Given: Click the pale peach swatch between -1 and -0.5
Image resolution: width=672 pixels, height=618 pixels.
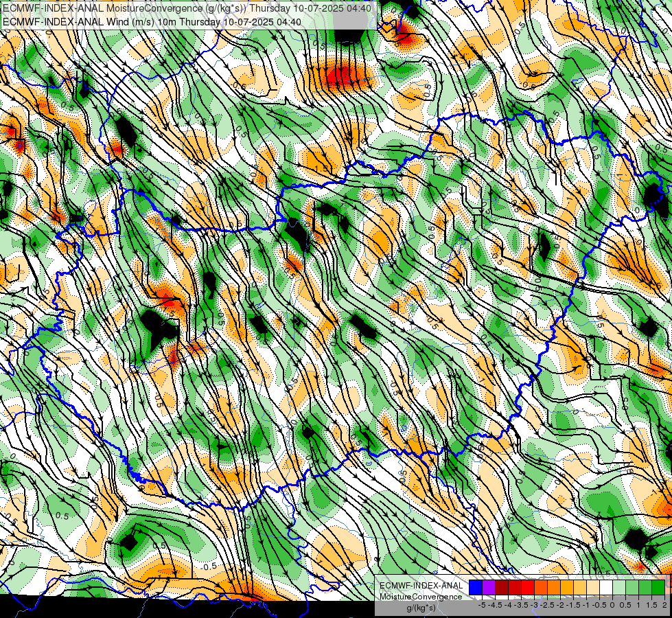Looking at the screenshot, I should pos(593,587).
